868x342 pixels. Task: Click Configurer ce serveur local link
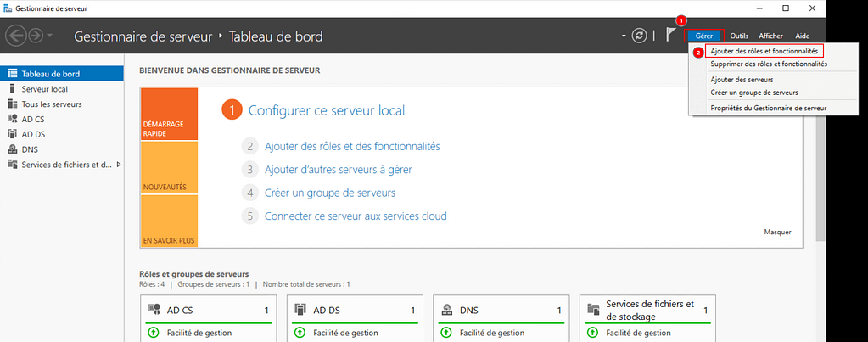pyautogui.click(x=326, y=110)
